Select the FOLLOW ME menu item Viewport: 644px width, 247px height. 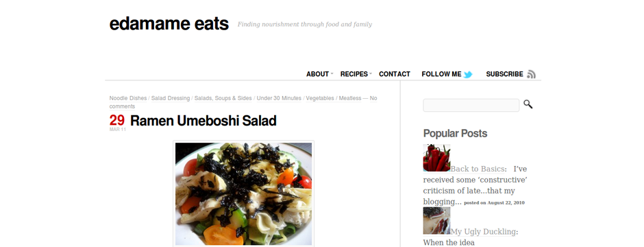441,74
